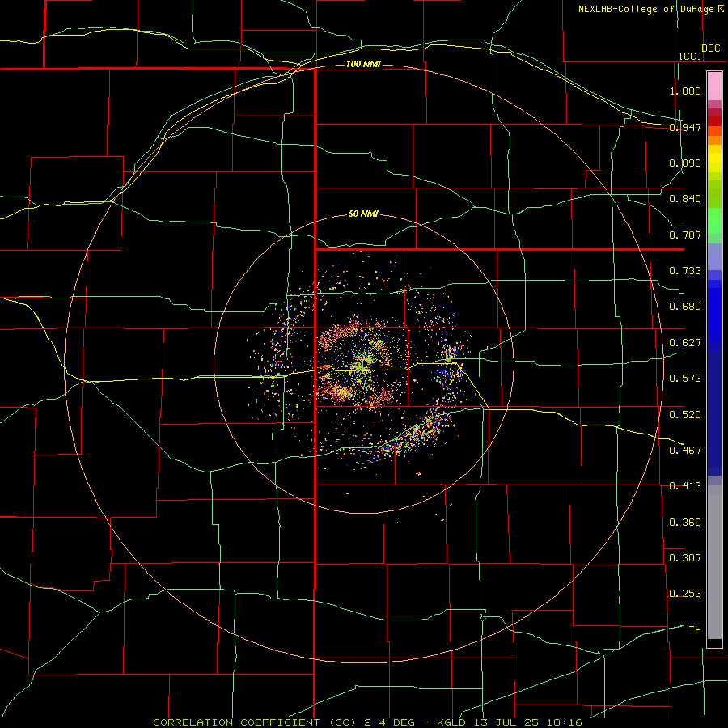The image size is (728, 728).
Task: Select the 0.360 scale value
Action: tap(685, 523)
